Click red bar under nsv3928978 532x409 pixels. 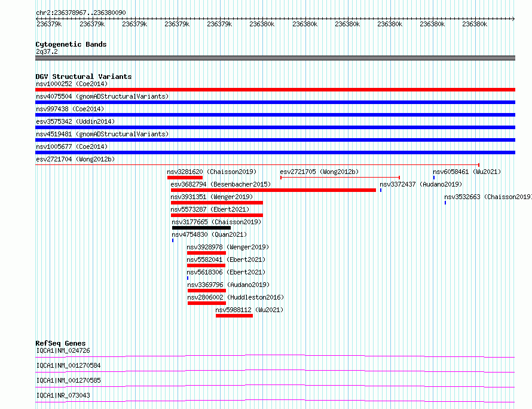(x=206, y=253)
